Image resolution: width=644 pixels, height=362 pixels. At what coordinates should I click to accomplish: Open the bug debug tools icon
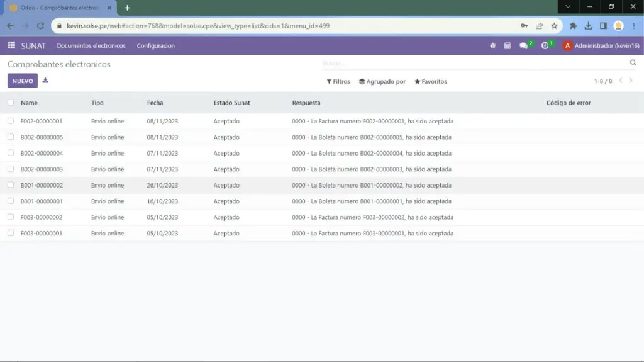492,45
